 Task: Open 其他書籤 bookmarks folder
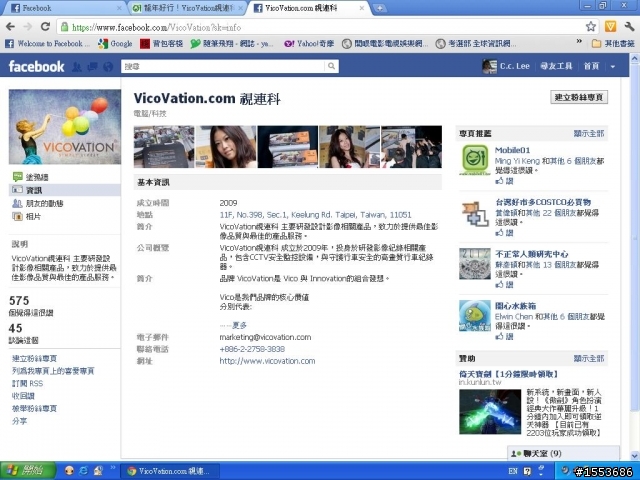coord(613,43)
